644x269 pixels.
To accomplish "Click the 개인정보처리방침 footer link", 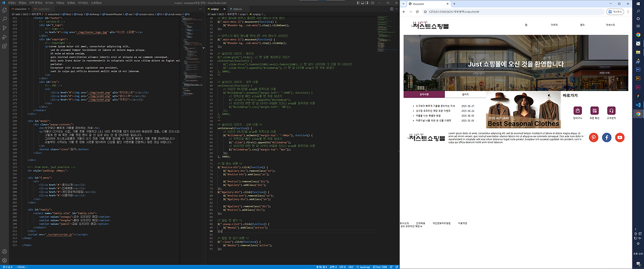I will click(442, 223).
